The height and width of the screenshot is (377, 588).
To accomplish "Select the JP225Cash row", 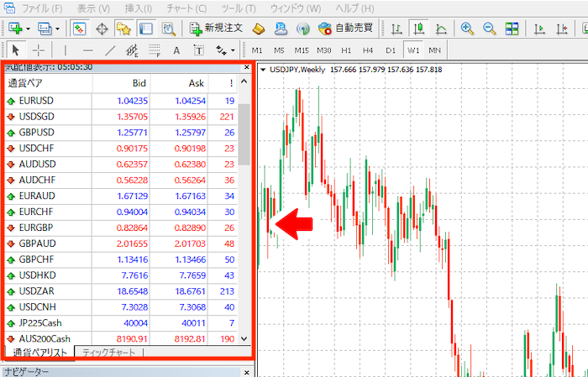I will [x=121, y=323].
